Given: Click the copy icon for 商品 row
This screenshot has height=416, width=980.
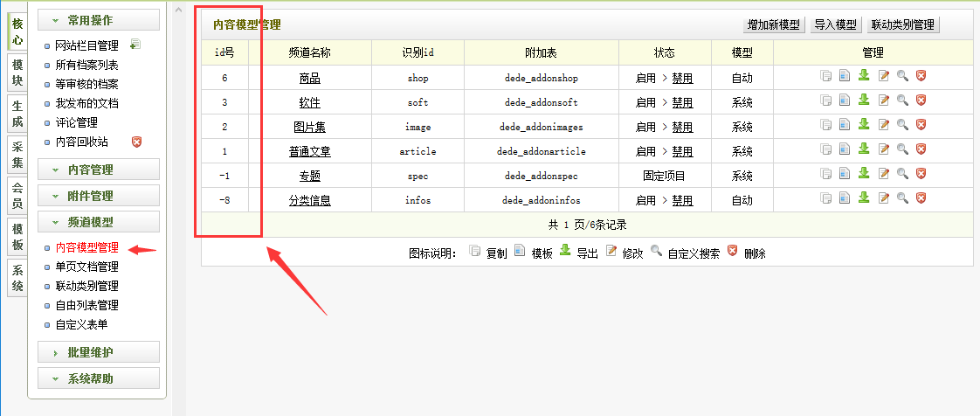Looking at the screenshot, I should tap(825, 77).
